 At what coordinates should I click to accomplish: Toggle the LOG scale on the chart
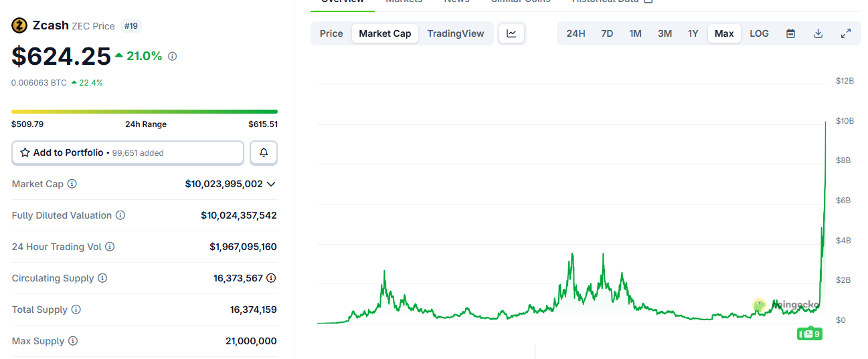[759, 33]
